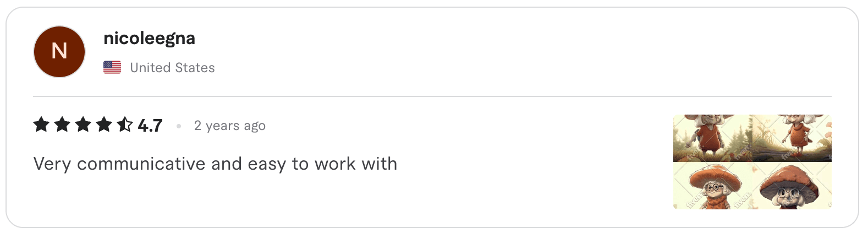Viewport: 868px width, 238px height.
Task: View the bottom-left mushroom lady with round glasses
Action: pyautogui.click(x=712, y=186)
